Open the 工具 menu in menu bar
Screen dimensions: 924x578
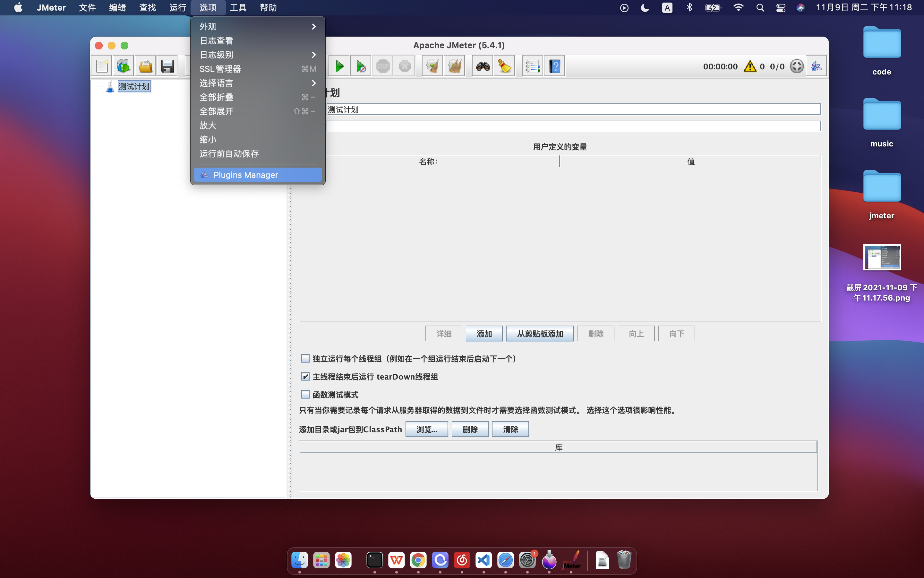[x=238, y=8]
